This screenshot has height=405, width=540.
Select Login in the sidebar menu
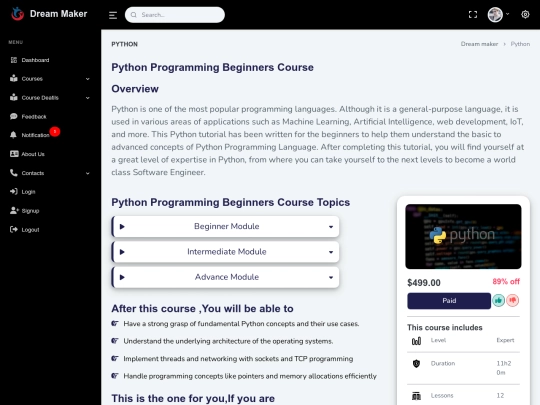pos(28,191)
